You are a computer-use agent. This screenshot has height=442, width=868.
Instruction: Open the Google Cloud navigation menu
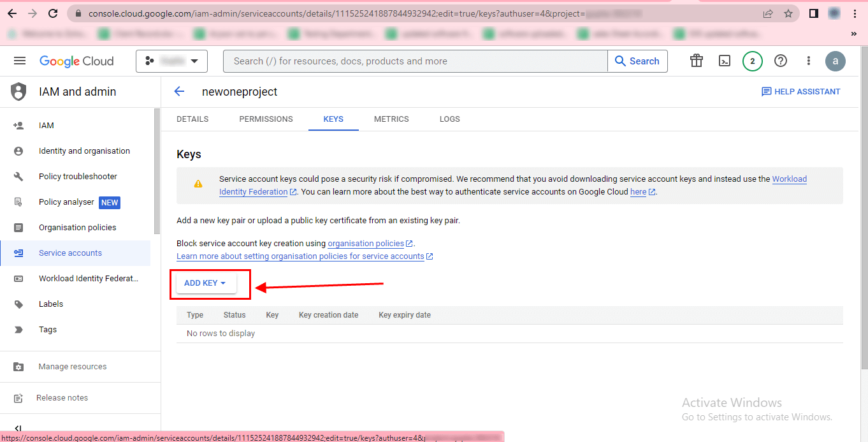click(20, 61)
